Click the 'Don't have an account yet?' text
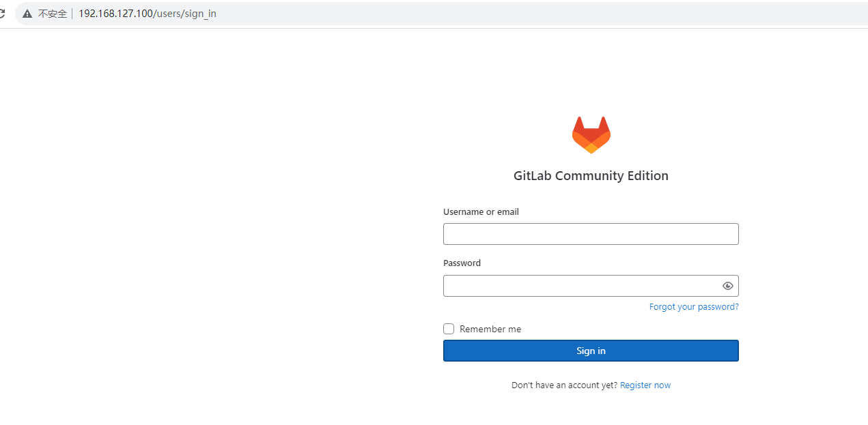 564,385
